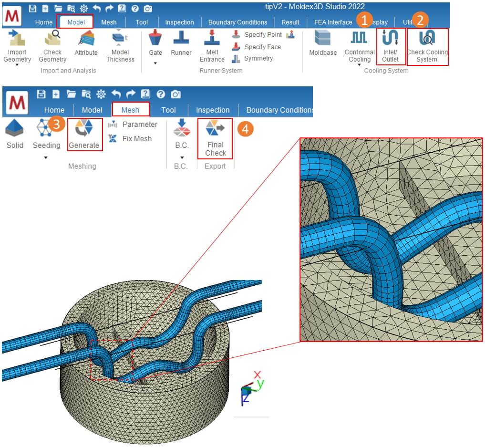Select the Fix Mesh tool
485x448 pixels.
[130, 139]
